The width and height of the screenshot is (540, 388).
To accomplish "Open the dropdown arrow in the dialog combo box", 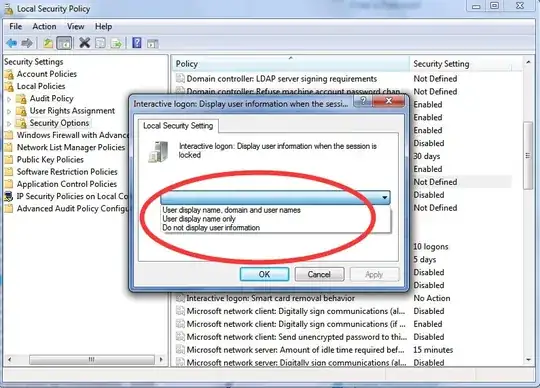I will (385, 198).
